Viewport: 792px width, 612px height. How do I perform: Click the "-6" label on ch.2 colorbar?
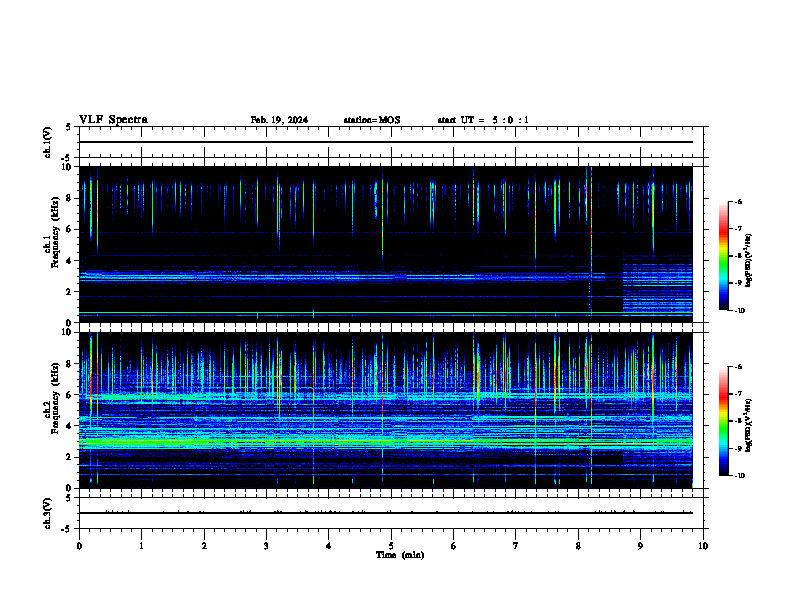738,367
